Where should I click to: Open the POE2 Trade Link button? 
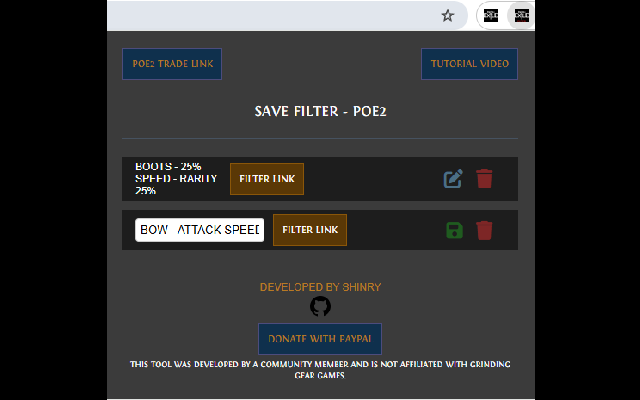(x=172, y=64)
